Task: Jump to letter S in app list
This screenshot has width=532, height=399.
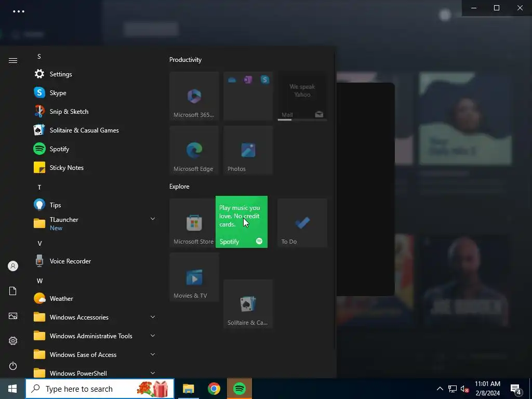Action: pos(39,56)
